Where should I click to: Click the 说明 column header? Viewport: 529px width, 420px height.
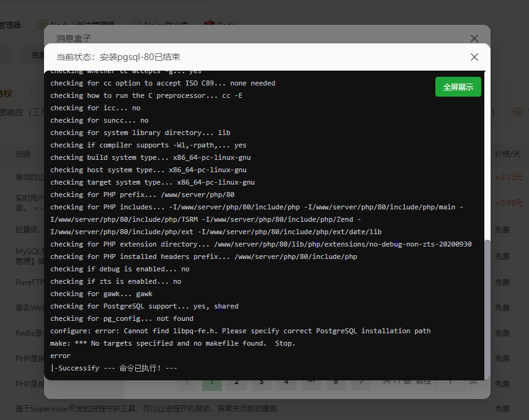[23, 154]
